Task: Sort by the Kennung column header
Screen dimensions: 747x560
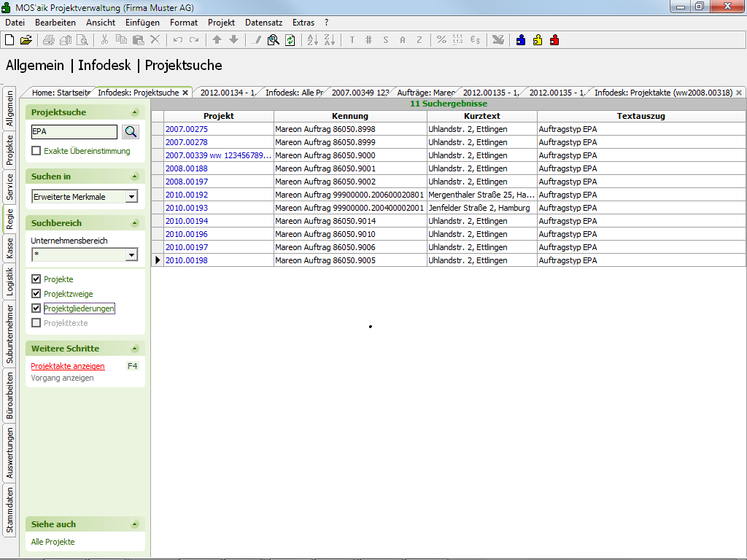Action: pyautogui.click(x=350, y=116)
